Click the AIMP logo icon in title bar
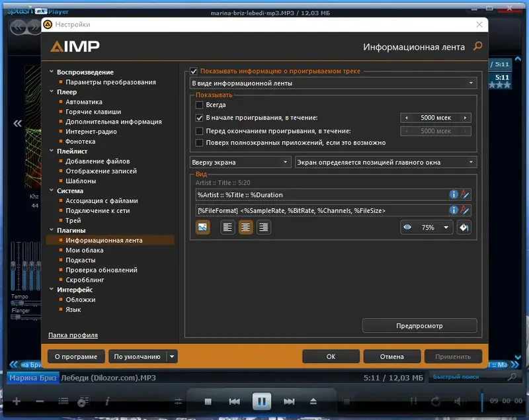The image size is (529, 420). (x=48, y=24)
